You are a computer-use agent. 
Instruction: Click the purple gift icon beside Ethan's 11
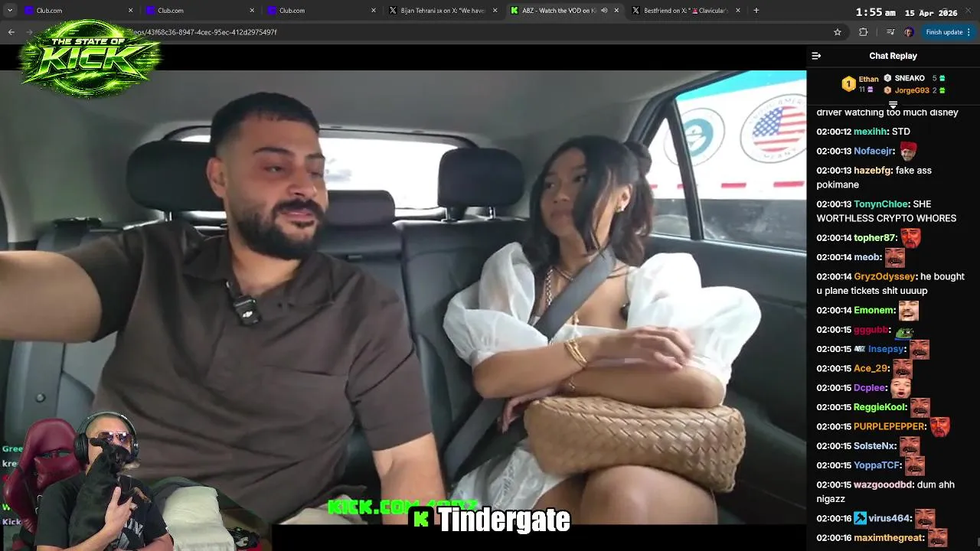pyautogui.click(x=869, y=90)
